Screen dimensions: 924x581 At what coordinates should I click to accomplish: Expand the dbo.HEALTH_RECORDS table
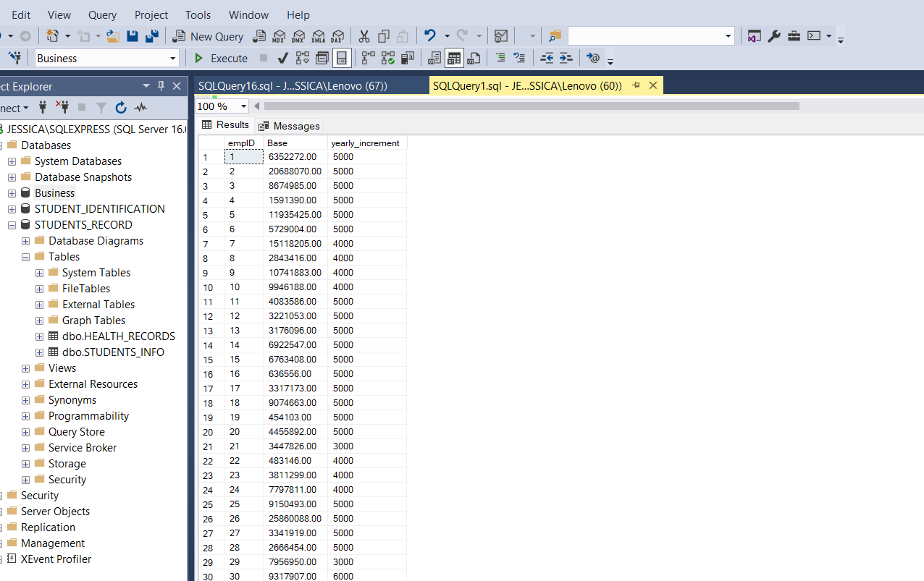coord(39,336)
